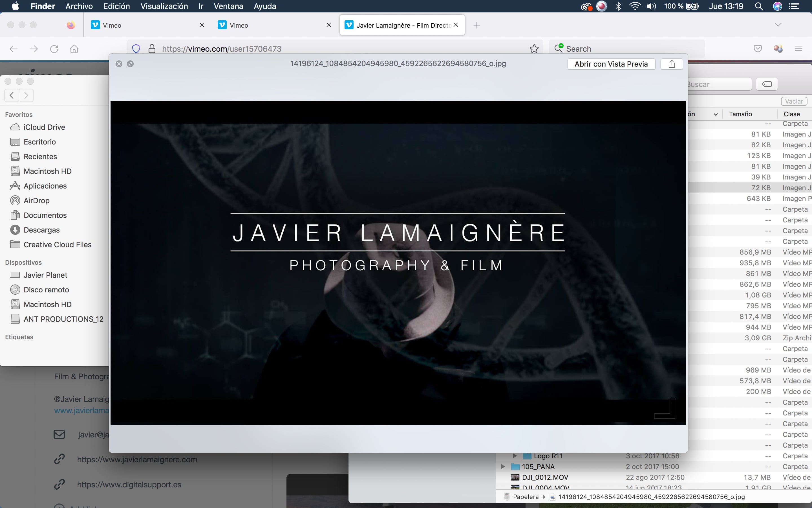Bookmark this page with the star

pos(534,49)
